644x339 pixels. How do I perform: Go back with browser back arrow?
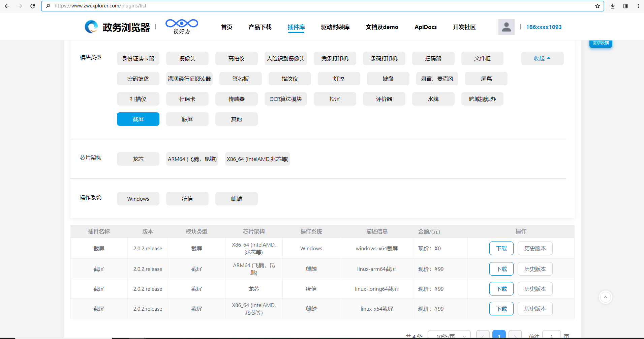(x=7, y=6)
